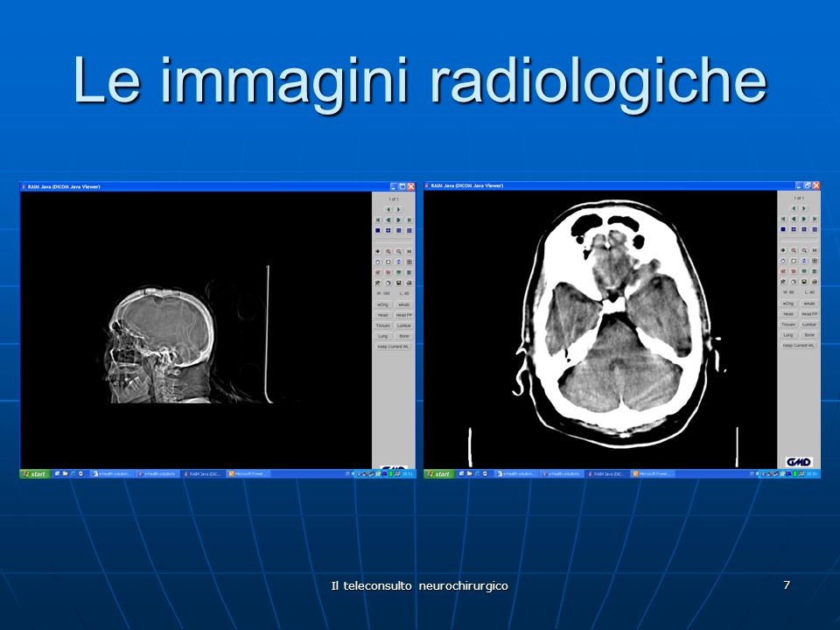Apply Head window preset in left viewer

tap(383, 315)
